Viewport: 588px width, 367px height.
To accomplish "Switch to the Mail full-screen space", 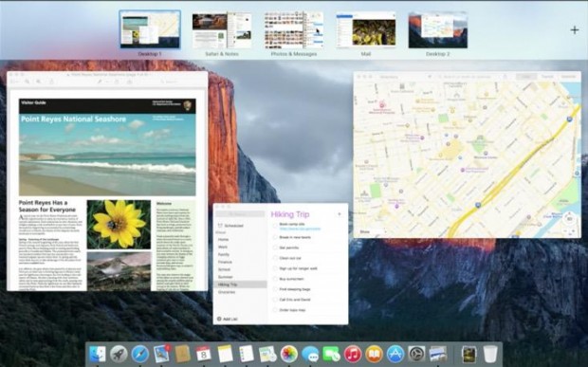I will point(366,29).
